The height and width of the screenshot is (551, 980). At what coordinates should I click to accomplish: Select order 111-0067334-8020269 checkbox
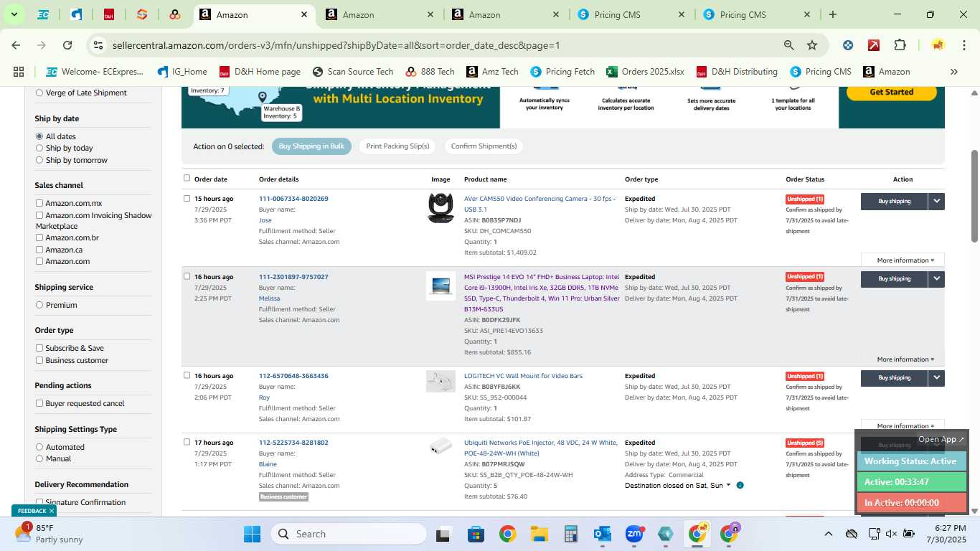click(x=187, y=199)
